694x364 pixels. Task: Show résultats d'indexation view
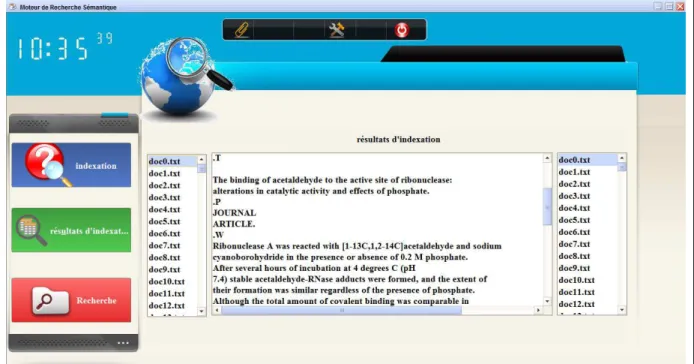click(71, 230)
